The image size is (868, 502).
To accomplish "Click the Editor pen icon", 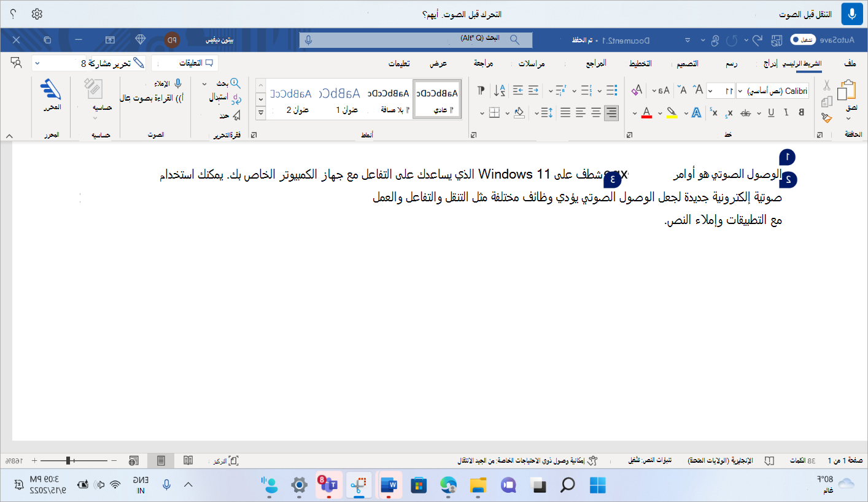I will [x=52, y=90].
